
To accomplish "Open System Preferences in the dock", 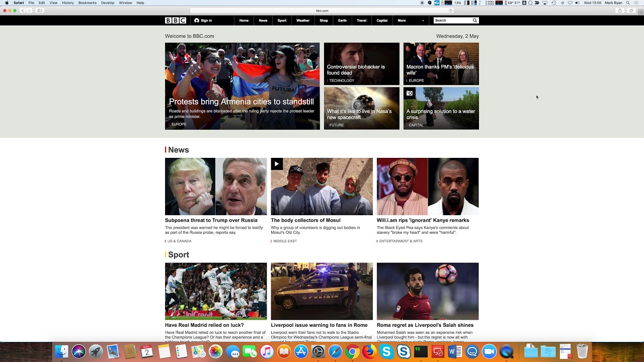I will 318,351.
